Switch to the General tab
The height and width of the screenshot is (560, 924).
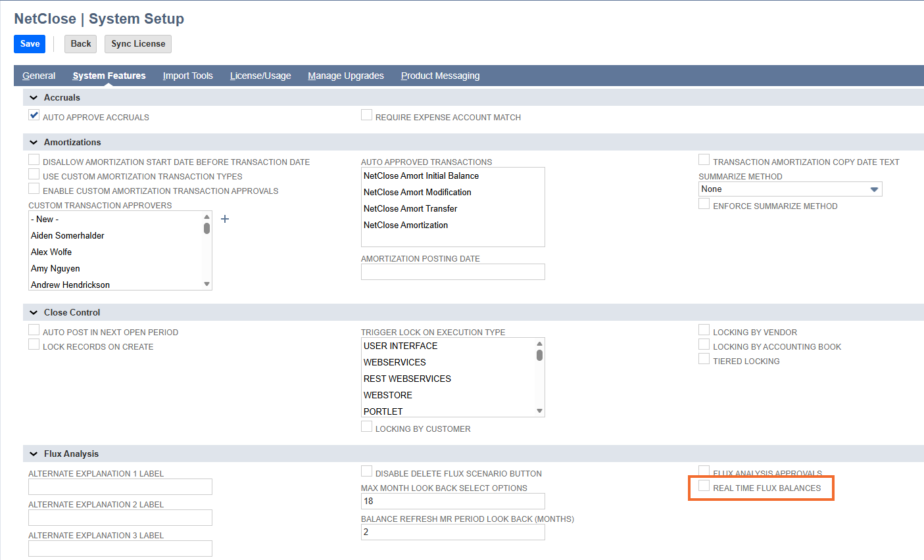click(39, 76)
